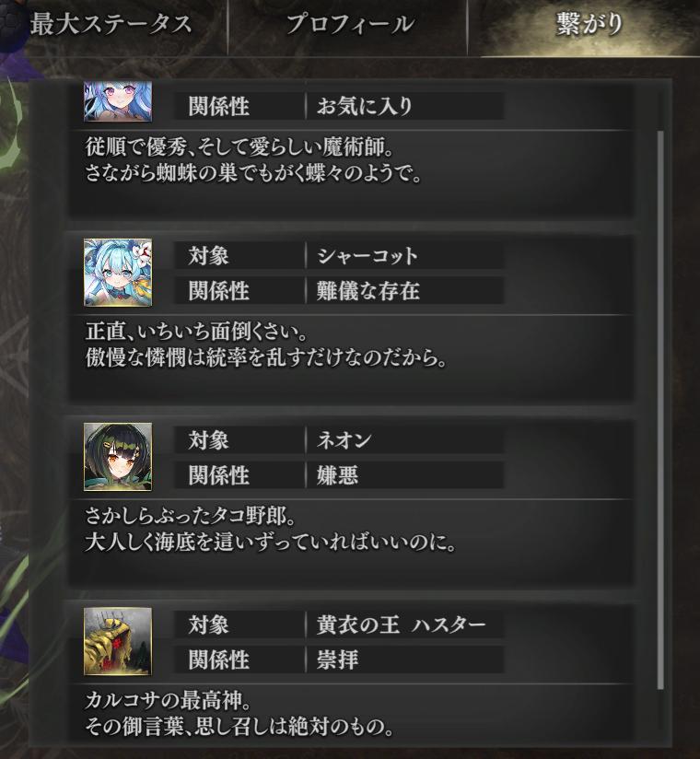Select the 繋がり tab

pyautogui.click(x=589, y=24)
